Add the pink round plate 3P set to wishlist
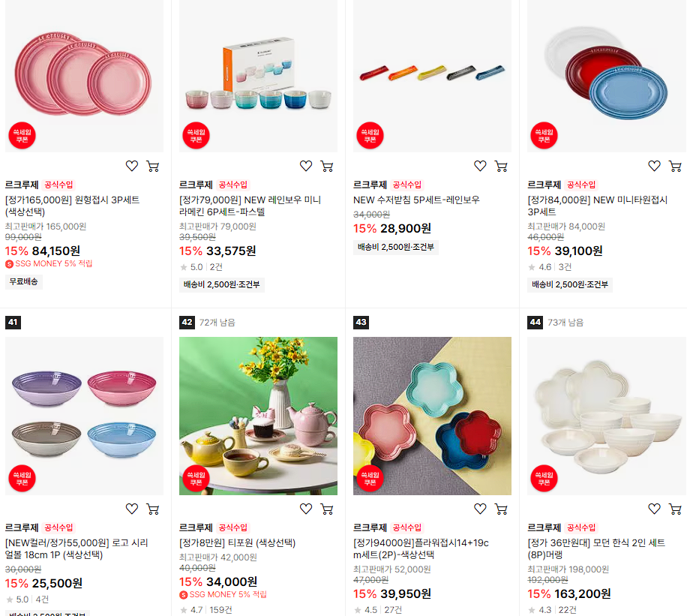This screenshot has height=616, width=687. coord(132,166)
